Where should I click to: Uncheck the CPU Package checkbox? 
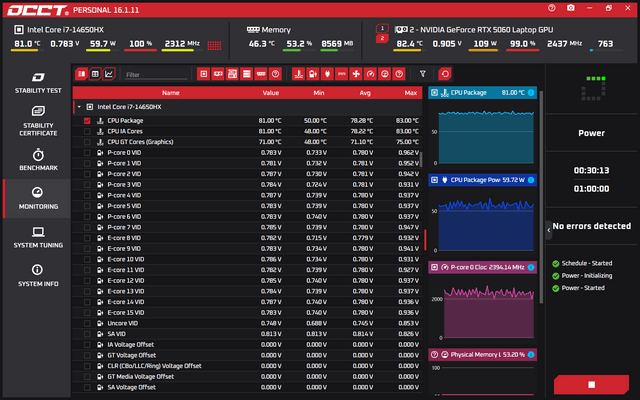pyautogui.click(x=87, y=121)
